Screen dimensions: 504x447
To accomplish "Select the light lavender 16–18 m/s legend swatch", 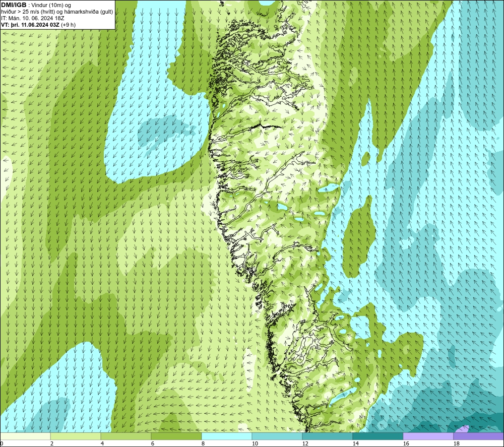I will (428, 436).
